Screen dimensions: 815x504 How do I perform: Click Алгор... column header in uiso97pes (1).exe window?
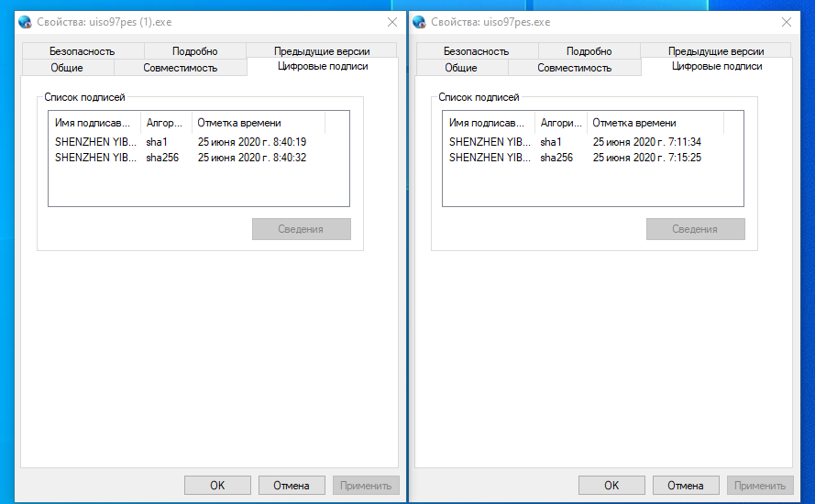coord(166,123)
